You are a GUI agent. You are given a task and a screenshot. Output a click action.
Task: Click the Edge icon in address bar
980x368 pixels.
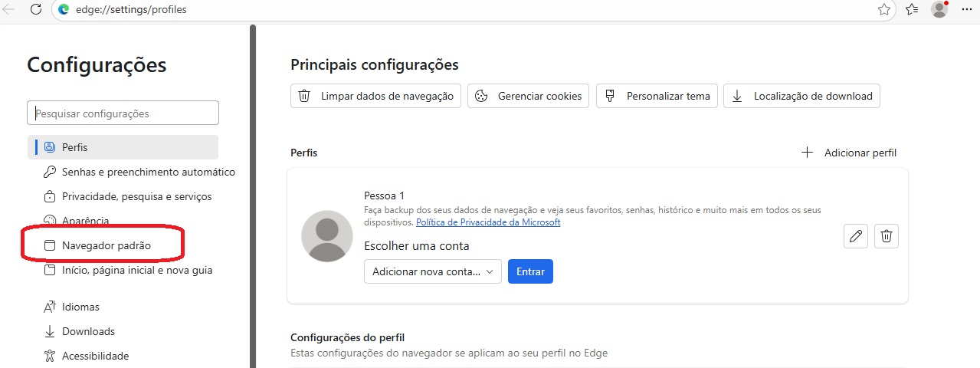pos(64,10)
